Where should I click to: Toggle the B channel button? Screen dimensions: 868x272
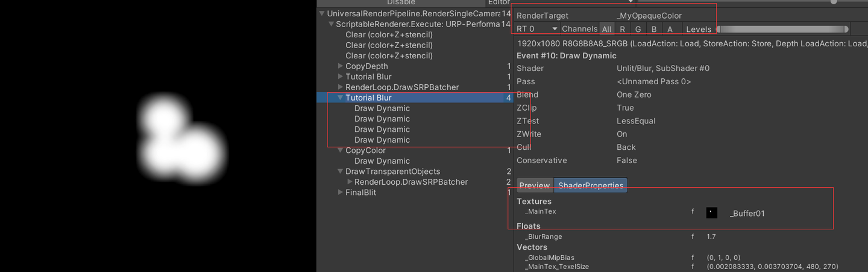654,29
